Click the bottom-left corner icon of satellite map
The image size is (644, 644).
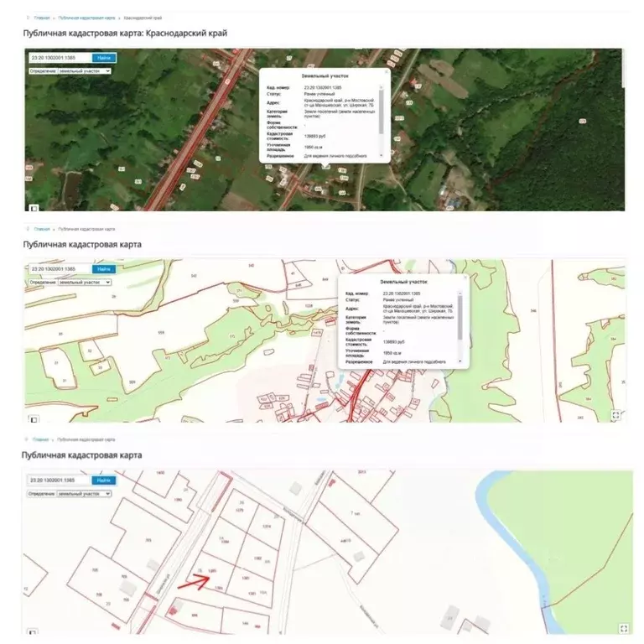(x=34, y=205)
